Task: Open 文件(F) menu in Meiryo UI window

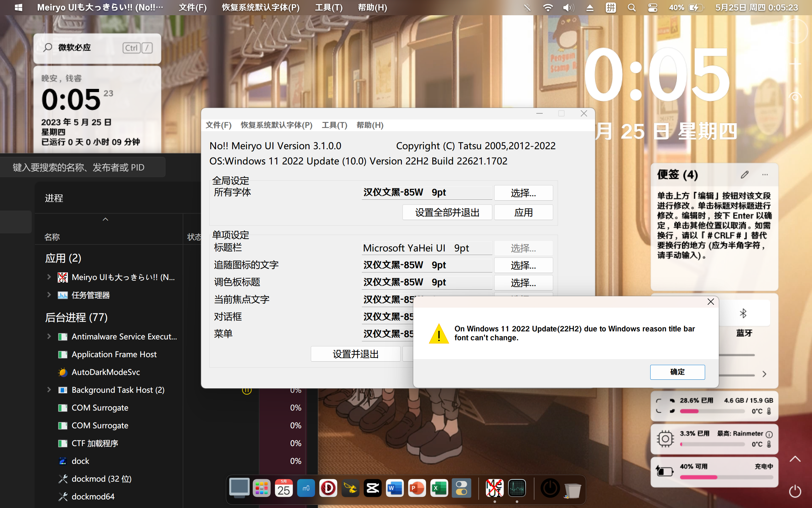Action: tap(219, 125)
